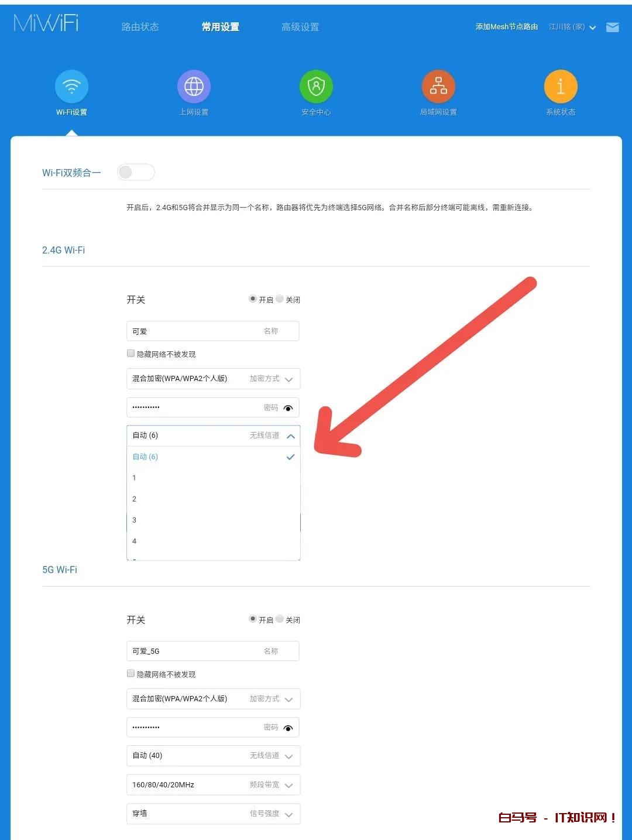Select 关闭 radio for 5G Wi-Fi switch
Screen dimensions: 632x840
(x=280, y=619)
